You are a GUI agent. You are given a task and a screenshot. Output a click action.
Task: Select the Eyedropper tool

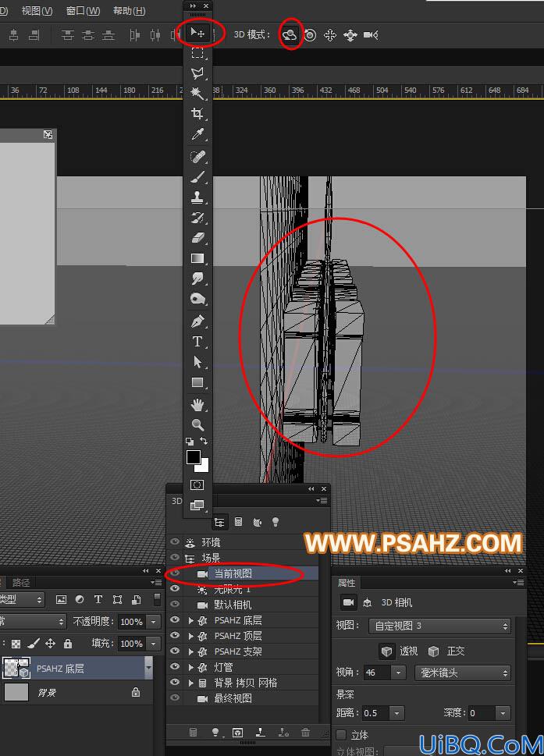point(197,134)
